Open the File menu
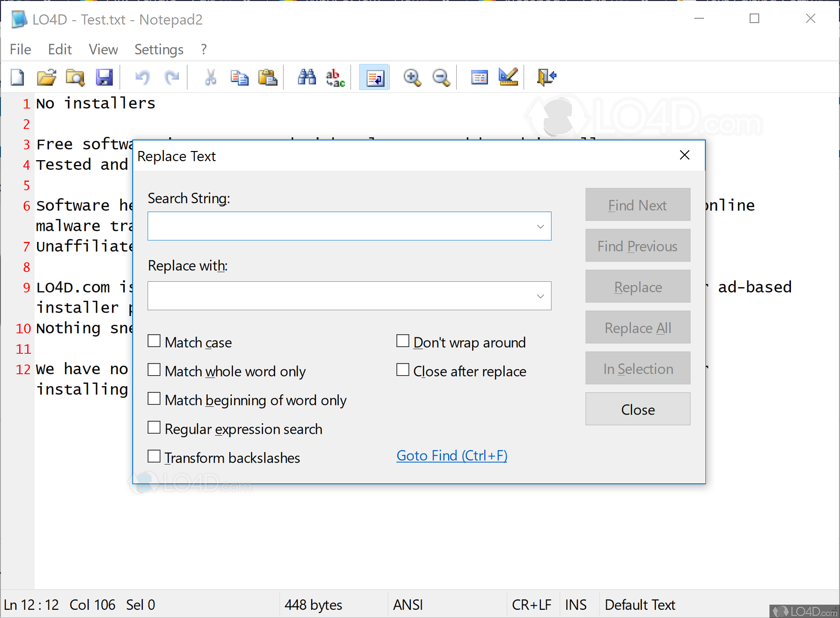The width and height of the screenshot is (840, 618). 21,50
